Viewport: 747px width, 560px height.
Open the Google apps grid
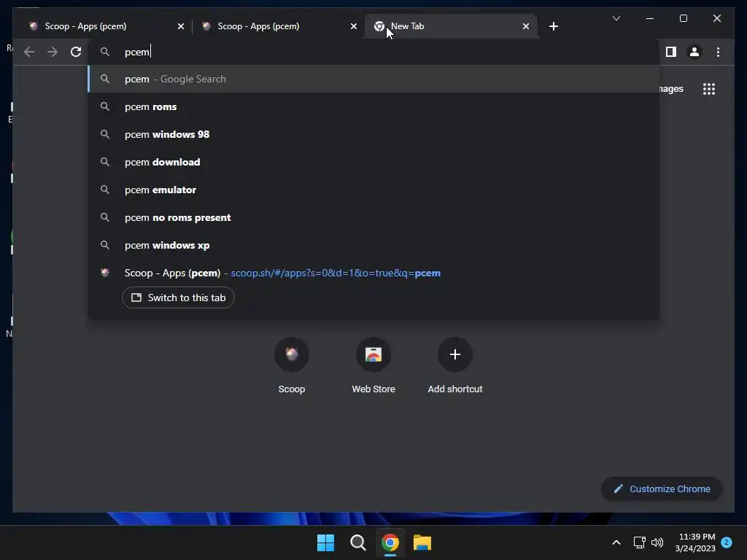[709, 89]
